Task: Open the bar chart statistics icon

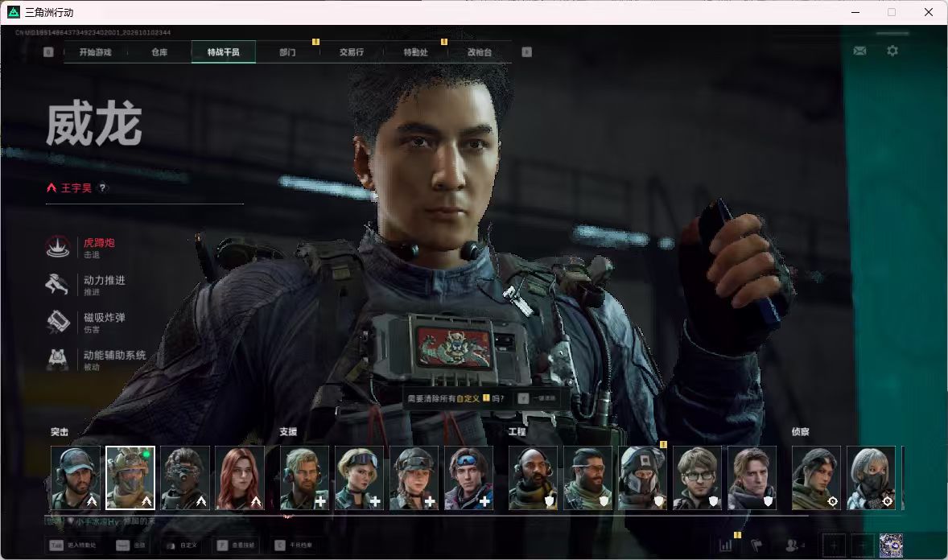Action: pos(726,545)
